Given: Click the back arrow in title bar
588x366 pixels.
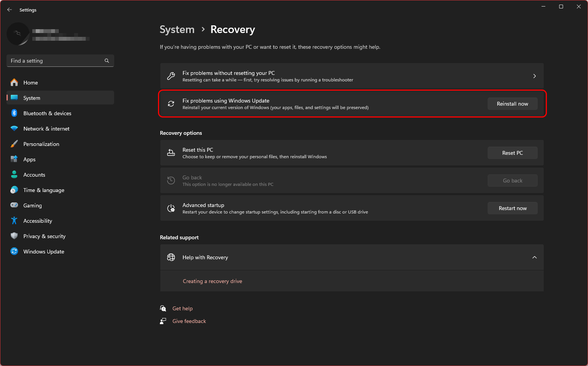Looking at the screenshot, I should click(10, 10).
